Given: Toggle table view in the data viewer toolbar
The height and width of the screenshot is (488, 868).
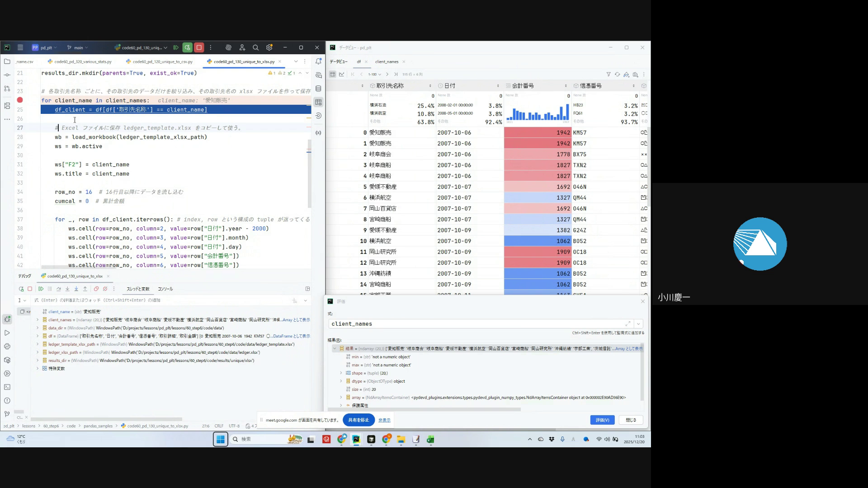Looking at the screenshot, I should coord(332,74).
